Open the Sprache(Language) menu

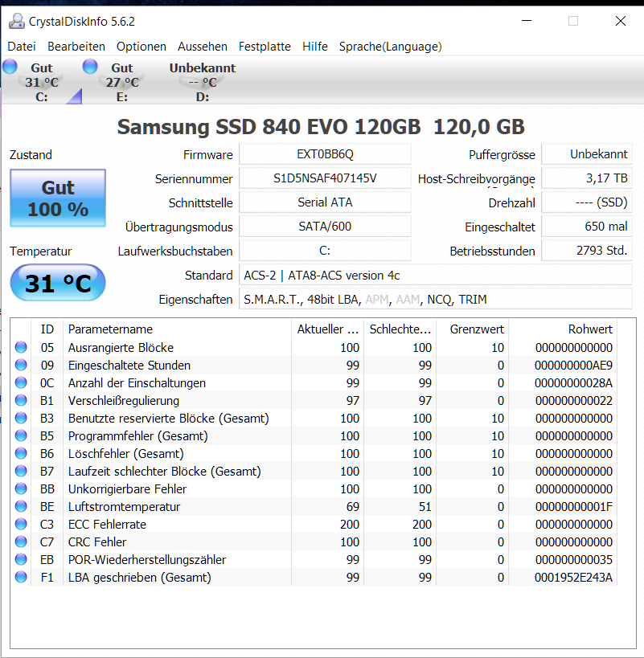point(391,46)
